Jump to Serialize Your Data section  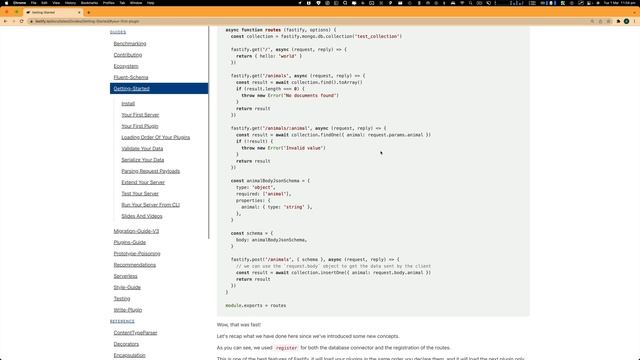pos(142,160)
